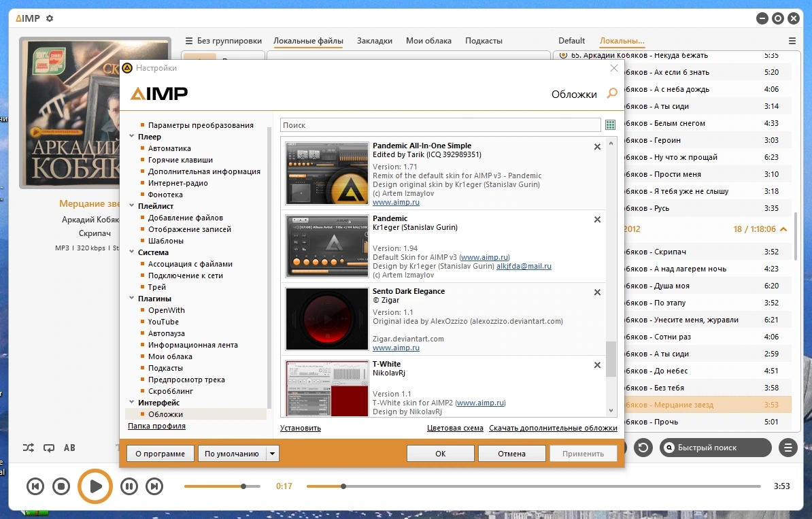This screenshot has height=519, width=812.
Task: Focus the Поиск search field
Action: [440, 125]
